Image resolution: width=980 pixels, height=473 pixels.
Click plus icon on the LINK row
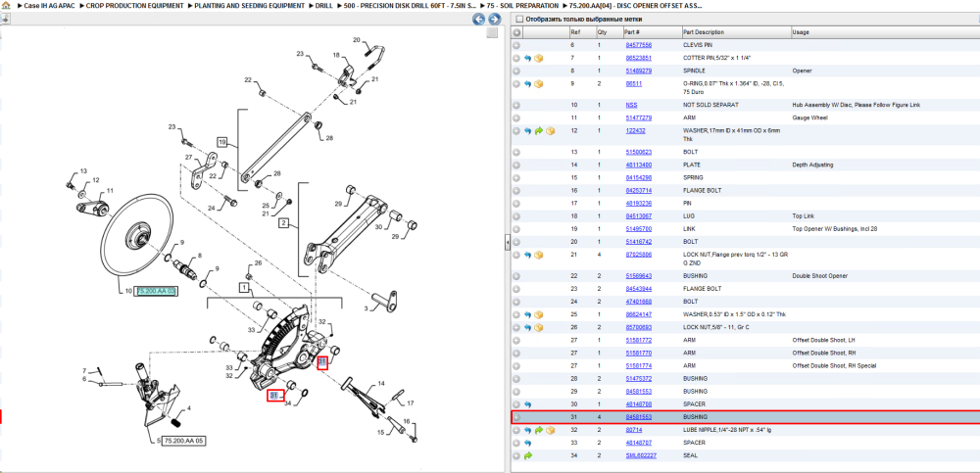[x=516, y=229]
